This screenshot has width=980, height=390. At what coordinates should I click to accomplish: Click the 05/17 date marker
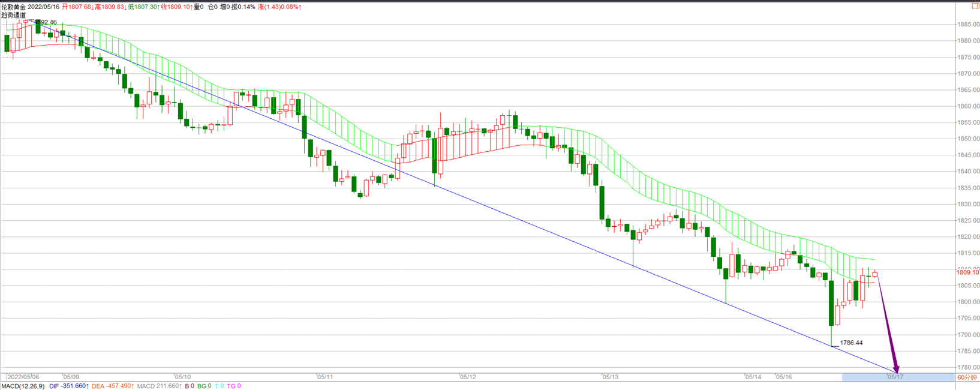895,377
